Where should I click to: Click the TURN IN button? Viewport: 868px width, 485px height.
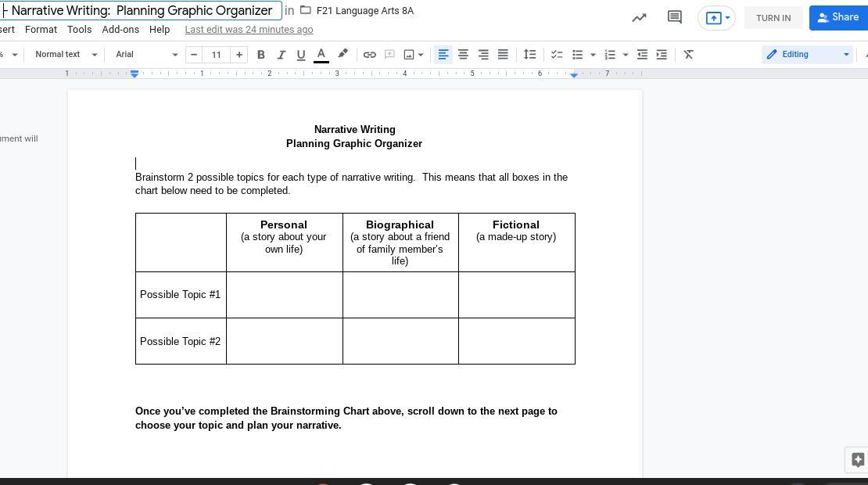(x=773, y=18)
